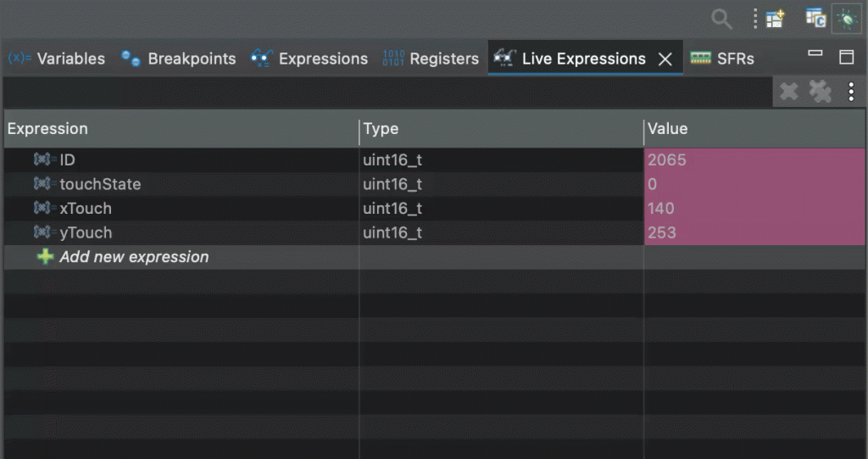This screenshot has height=459, width=868.
Task: Switch to the Breakpoints tab
Action: (179, 59)
